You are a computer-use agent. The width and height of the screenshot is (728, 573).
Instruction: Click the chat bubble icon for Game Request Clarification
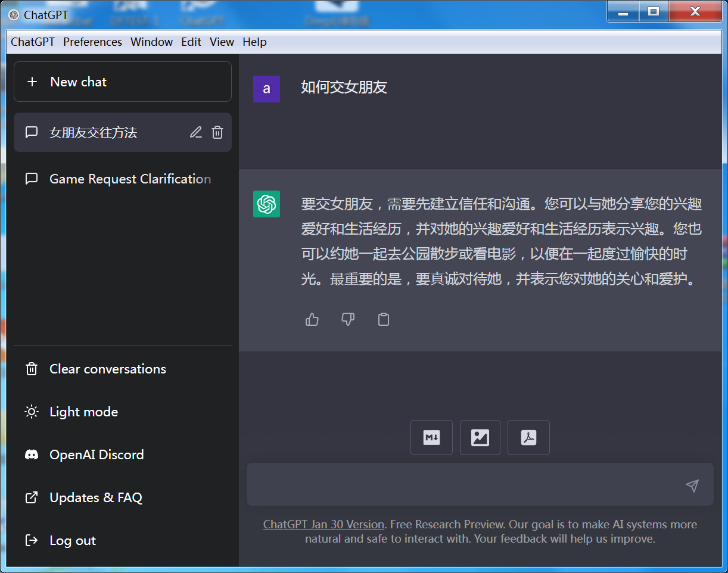[32, 179]
